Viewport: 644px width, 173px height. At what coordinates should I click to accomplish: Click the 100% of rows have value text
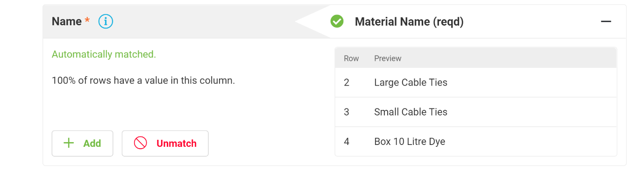click(143, 80)
